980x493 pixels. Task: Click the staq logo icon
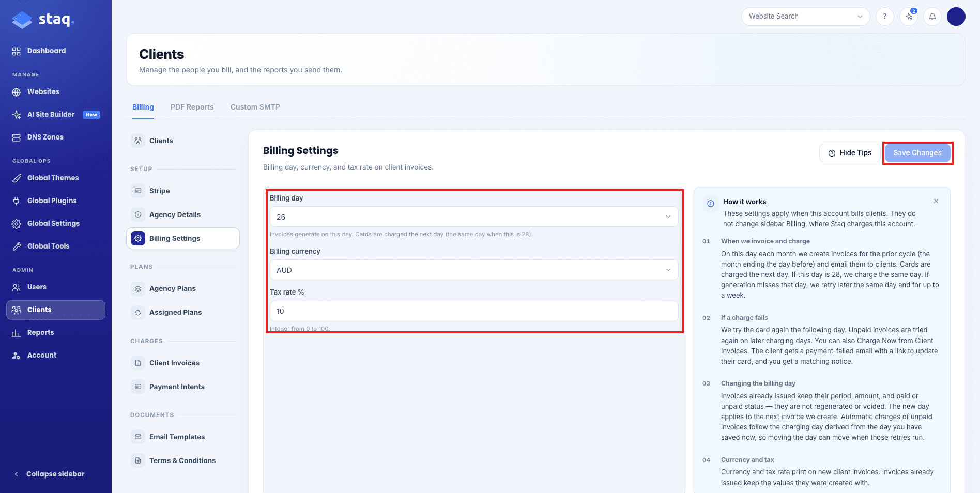(22, 20)
